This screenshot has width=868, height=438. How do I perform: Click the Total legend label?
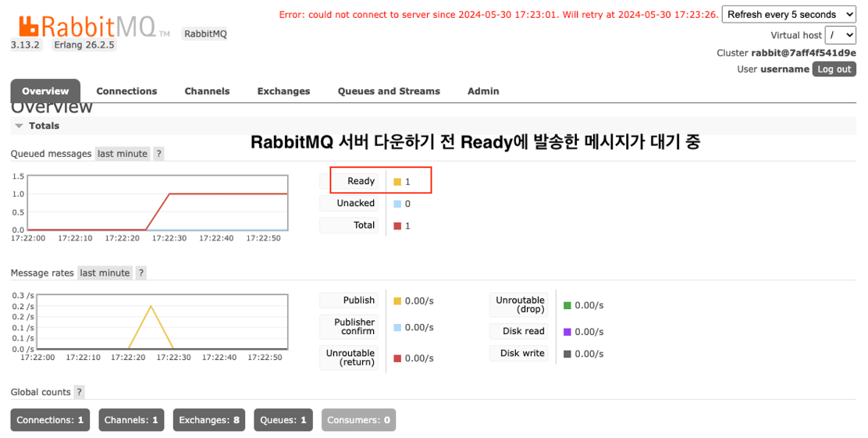pyautogui.click(x=349, y=226)
